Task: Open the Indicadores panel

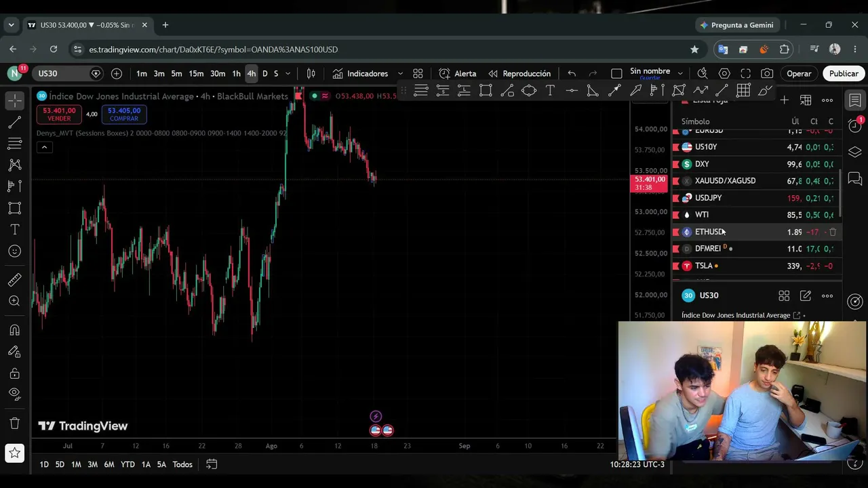Action: (x=361, y=73)
